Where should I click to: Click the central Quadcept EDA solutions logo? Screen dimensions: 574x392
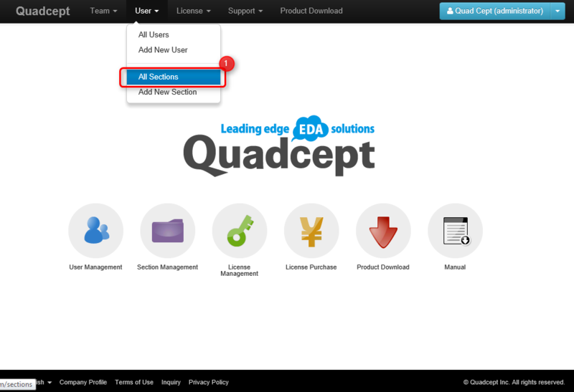[x=279, y=146]
